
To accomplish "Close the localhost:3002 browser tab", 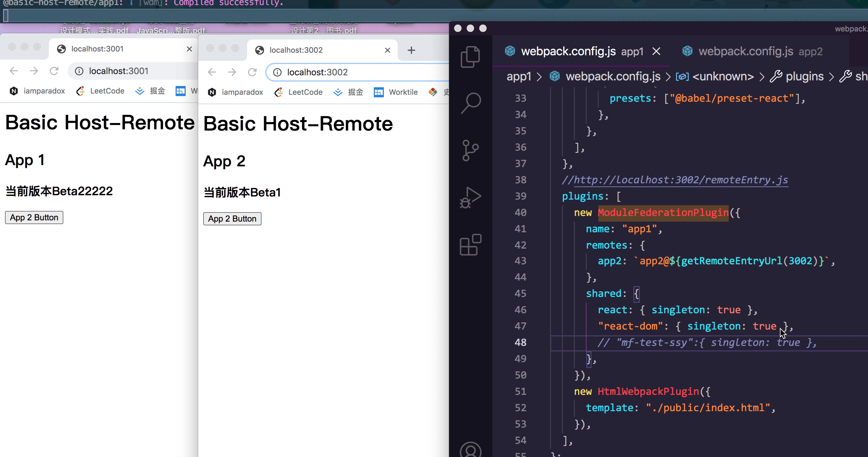I will (388, 50).
